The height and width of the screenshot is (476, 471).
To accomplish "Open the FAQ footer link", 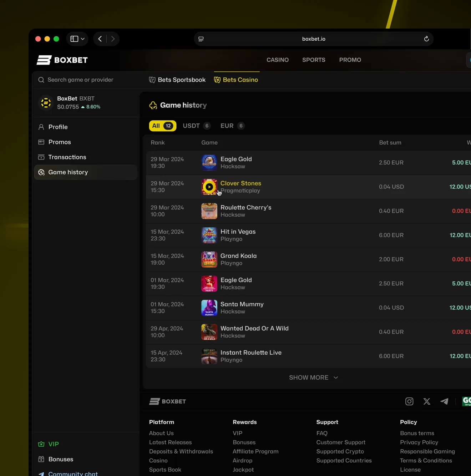I will coord(322,433).
